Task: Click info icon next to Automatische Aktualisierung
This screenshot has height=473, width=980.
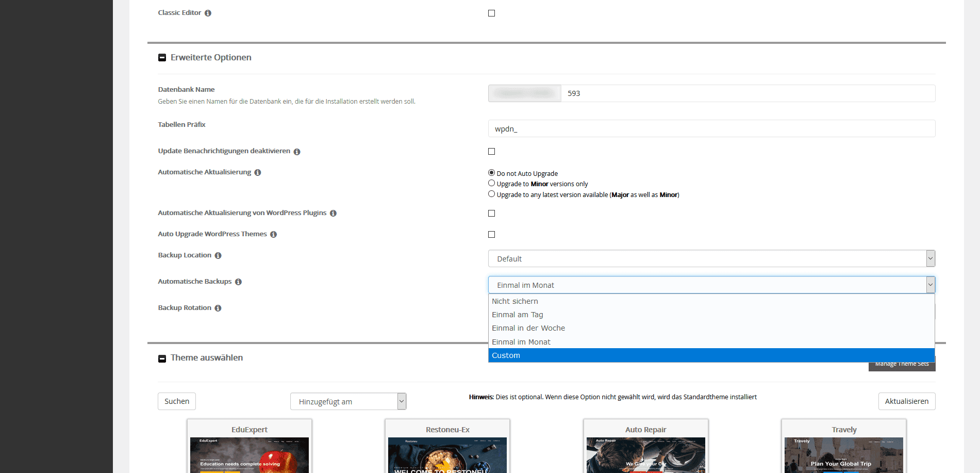Action: pos(258,173)
